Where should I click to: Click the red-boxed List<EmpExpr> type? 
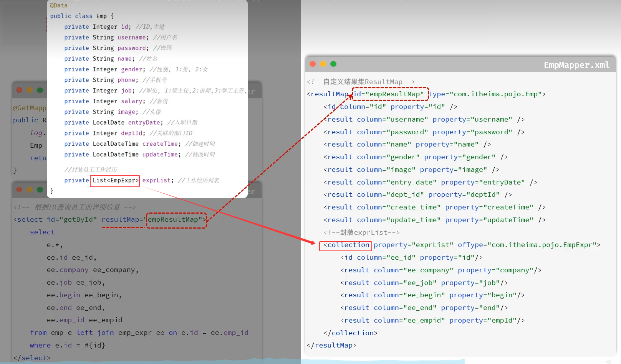(115, 181)
